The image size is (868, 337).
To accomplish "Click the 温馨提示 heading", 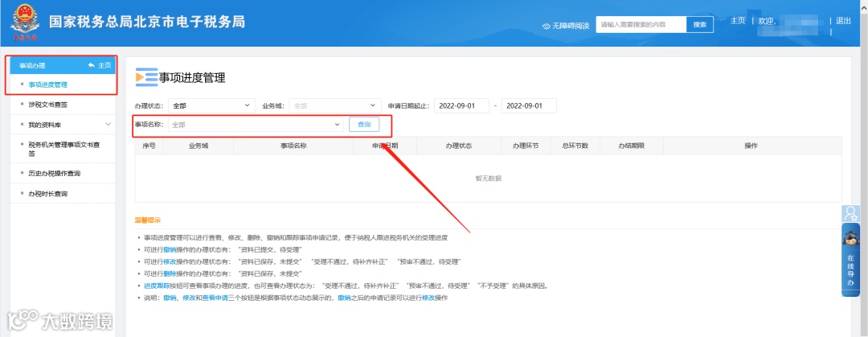I will (147, 220).
